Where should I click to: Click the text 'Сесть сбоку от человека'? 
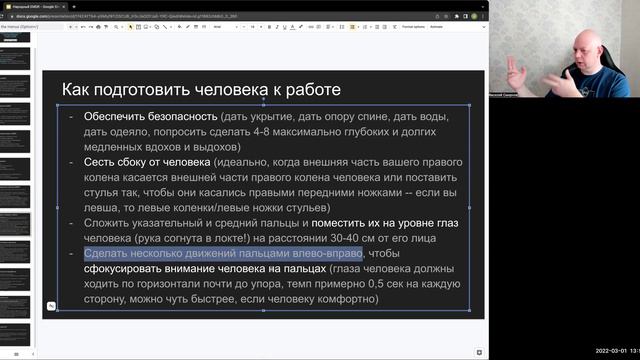pos(147,162)
